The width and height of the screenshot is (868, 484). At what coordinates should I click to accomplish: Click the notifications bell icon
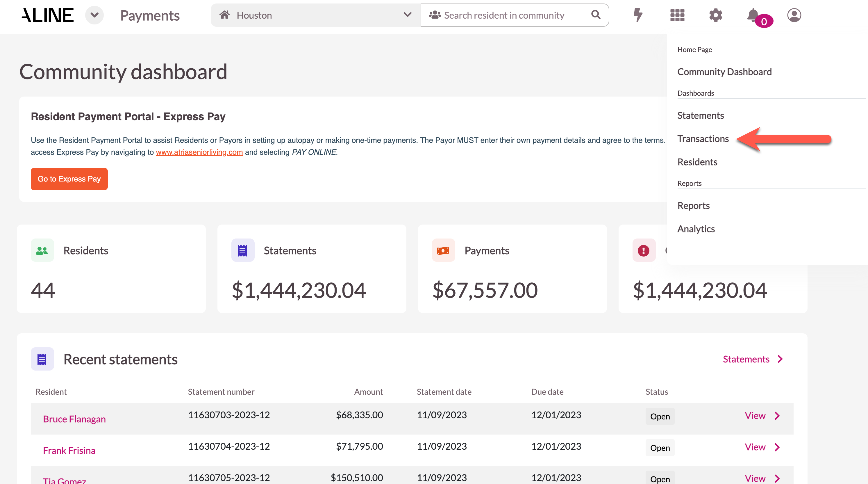(753, 15)
